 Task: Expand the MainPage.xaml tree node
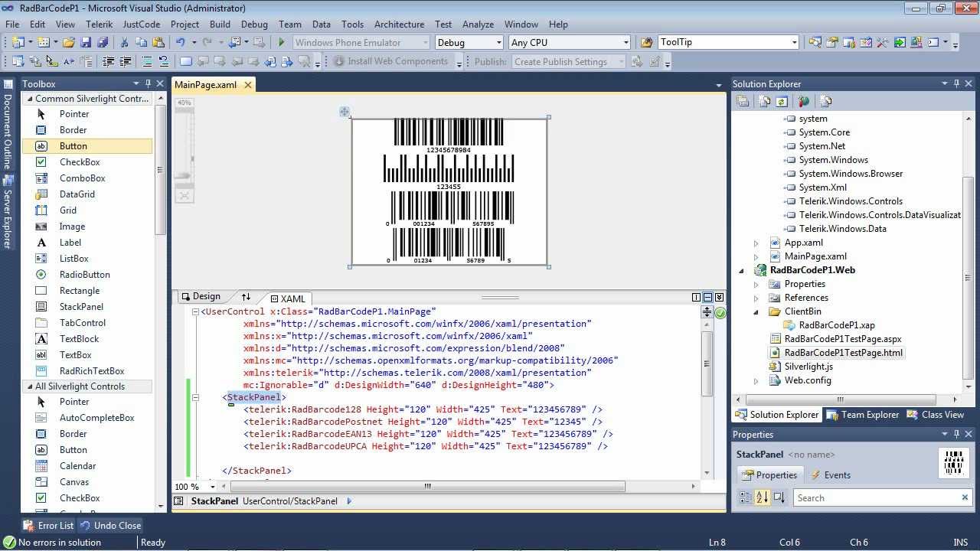[756, 256]
